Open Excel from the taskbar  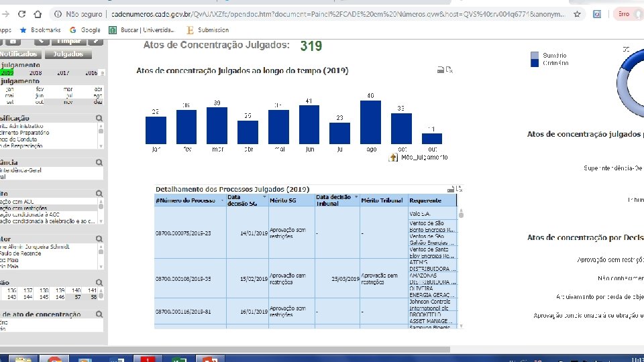click(179, 358)
